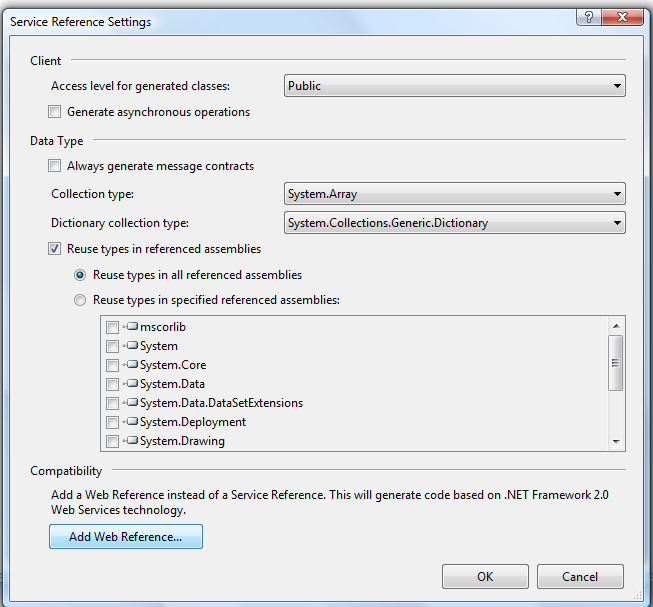
Task: Select Reuse types in all referenced assemblies
Action: coord(80,275)
